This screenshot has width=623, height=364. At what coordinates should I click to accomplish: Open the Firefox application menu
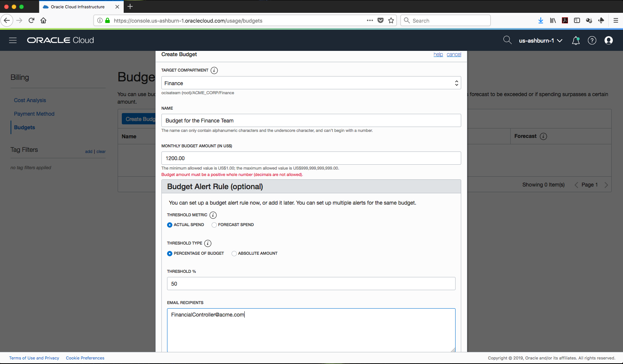616,20
